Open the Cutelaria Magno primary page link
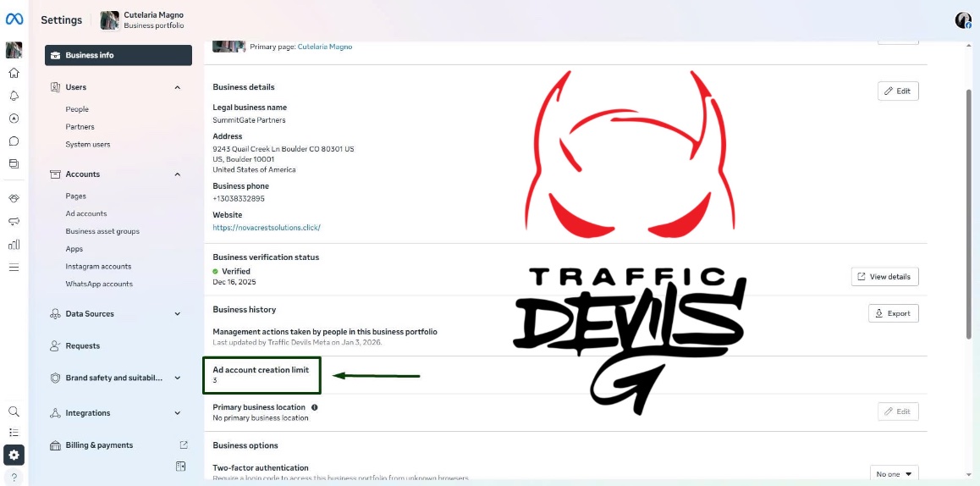 point(324,47)
